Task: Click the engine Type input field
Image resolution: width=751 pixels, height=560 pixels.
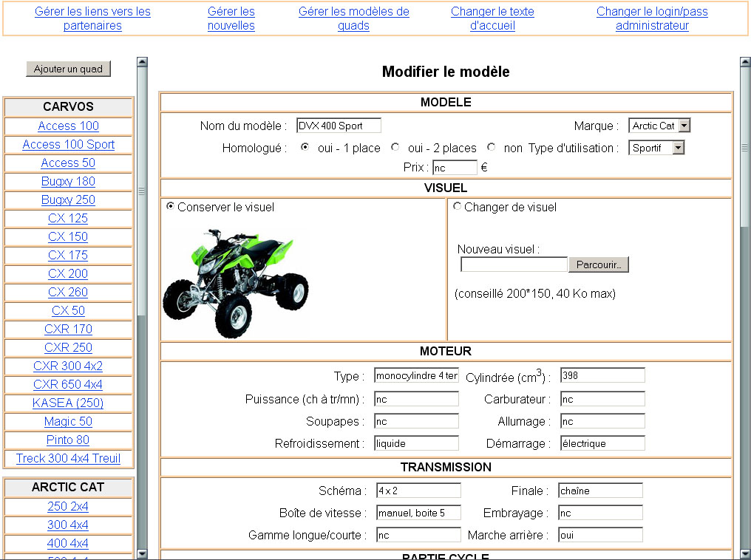Action: coord(416,376)
